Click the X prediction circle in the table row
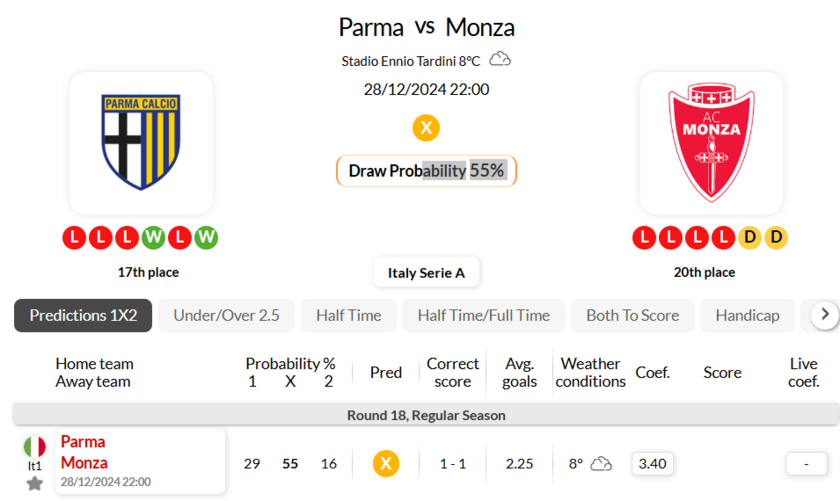840x501 pixels. click(x=386, y=464)
